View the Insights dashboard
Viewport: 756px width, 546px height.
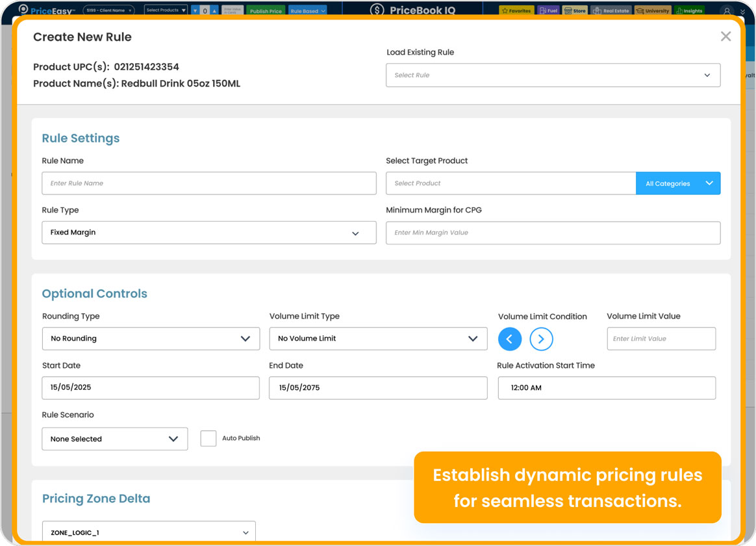click(x=688, y=10)
